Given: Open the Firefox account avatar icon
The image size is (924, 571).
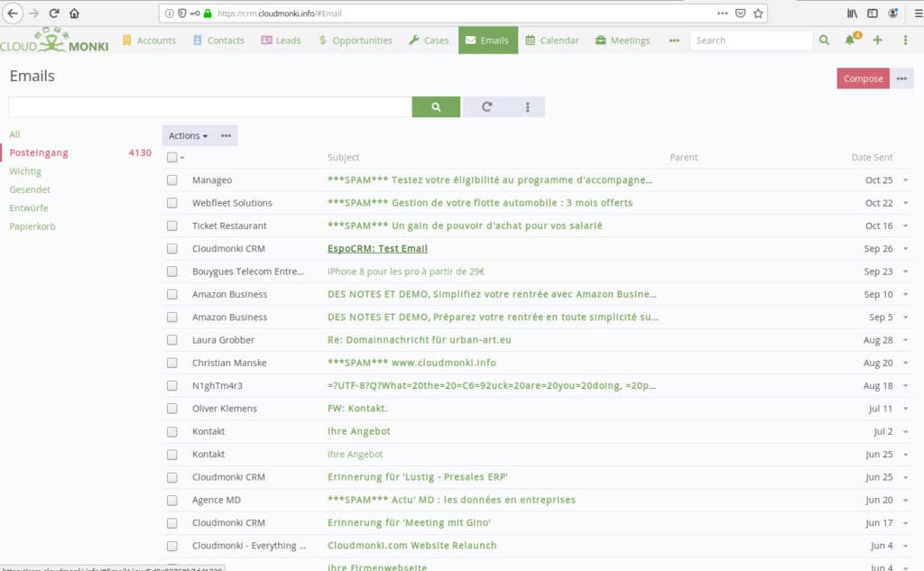Looking at the screenshot, I should [892, 13].
